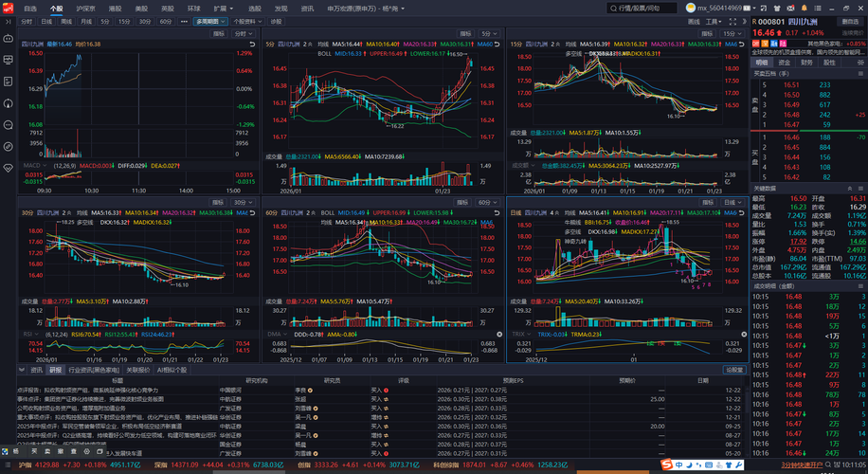Change period in 日线 panel dropdown
Image resolution: width=868 pixels, height=474 pixels.
coord(732,203)
